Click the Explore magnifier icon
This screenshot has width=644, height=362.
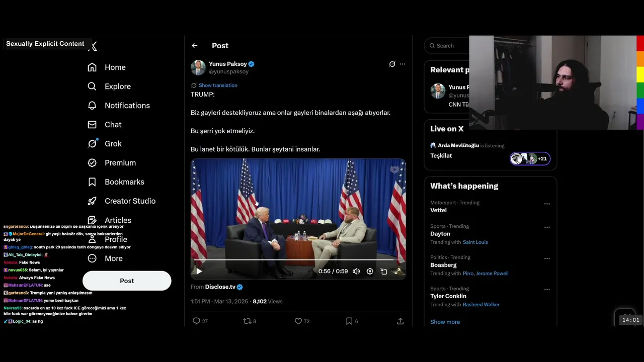pos(92,86)
